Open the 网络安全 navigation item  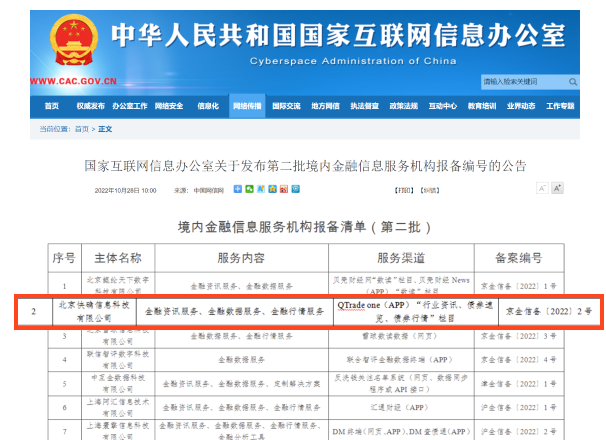click(x=169, y=106)
